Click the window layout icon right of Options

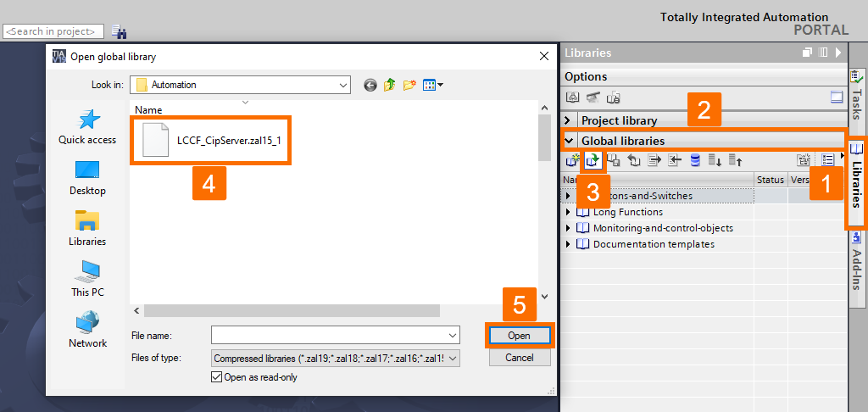[836, 97]
